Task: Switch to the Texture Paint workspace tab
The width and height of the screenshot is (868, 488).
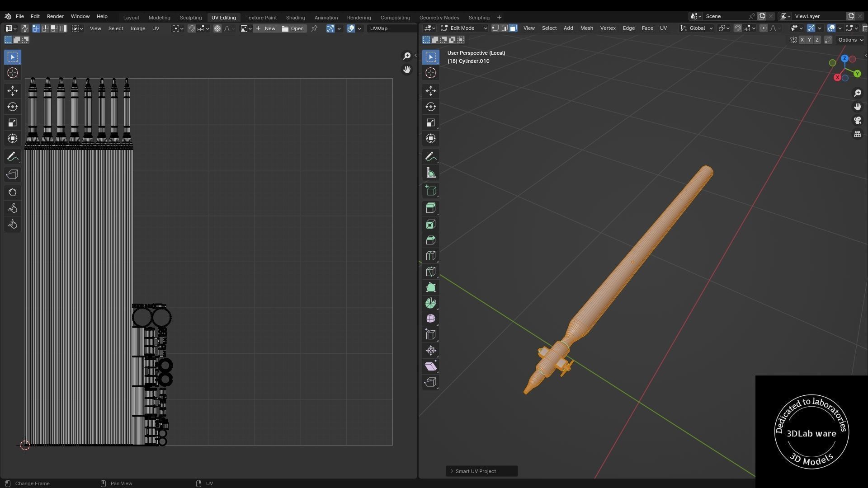Action: (x=261, y=18)
